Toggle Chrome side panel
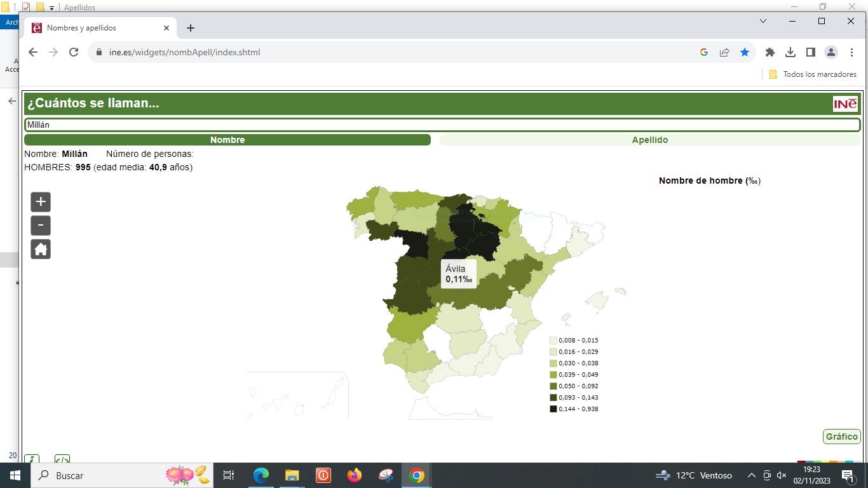Viewport: 868px width, 488px height. click(x=811, y=52)
